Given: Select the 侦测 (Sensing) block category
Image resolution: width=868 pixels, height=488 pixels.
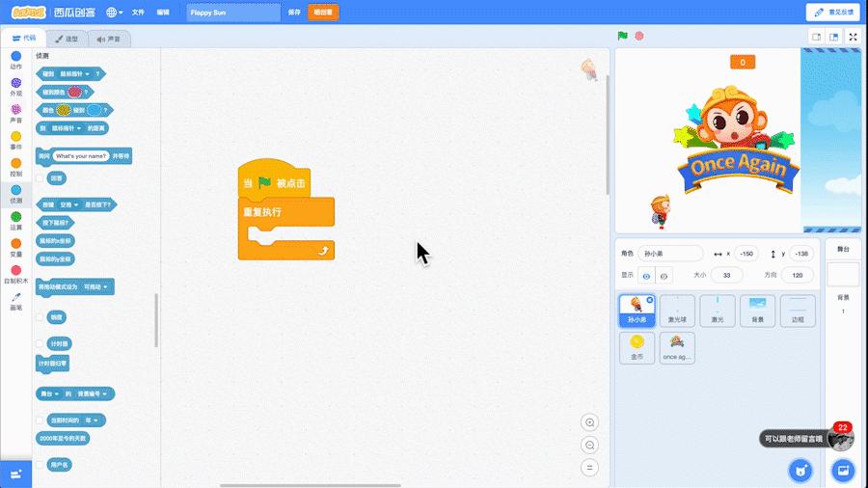Looking at the screenshot, I should 16,194.
